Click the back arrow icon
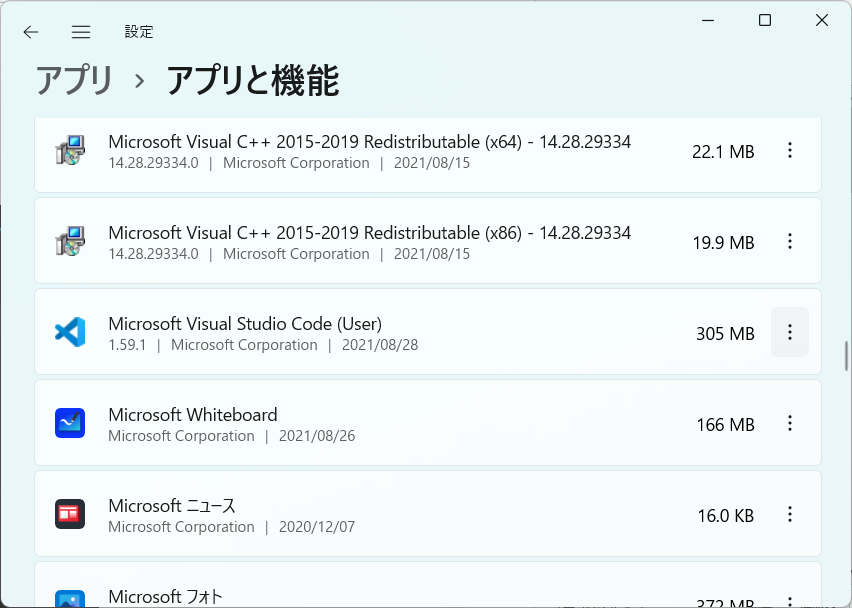 pos(31,32)
